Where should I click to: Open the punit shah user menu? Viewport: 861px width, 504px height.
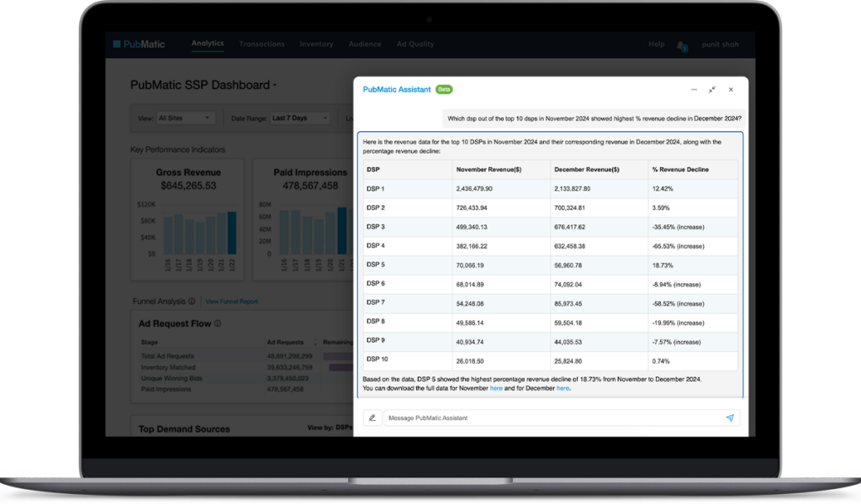coord(720,45)
